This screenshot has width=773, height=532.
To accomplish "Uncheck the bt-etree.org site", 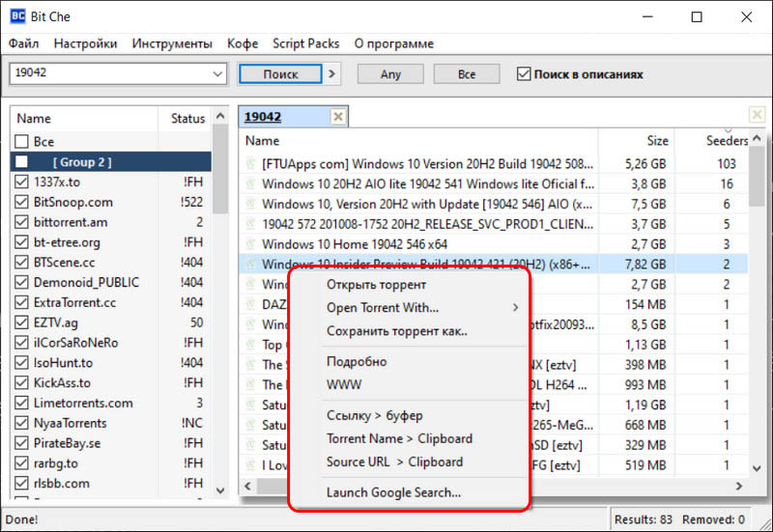I will 21,242.
